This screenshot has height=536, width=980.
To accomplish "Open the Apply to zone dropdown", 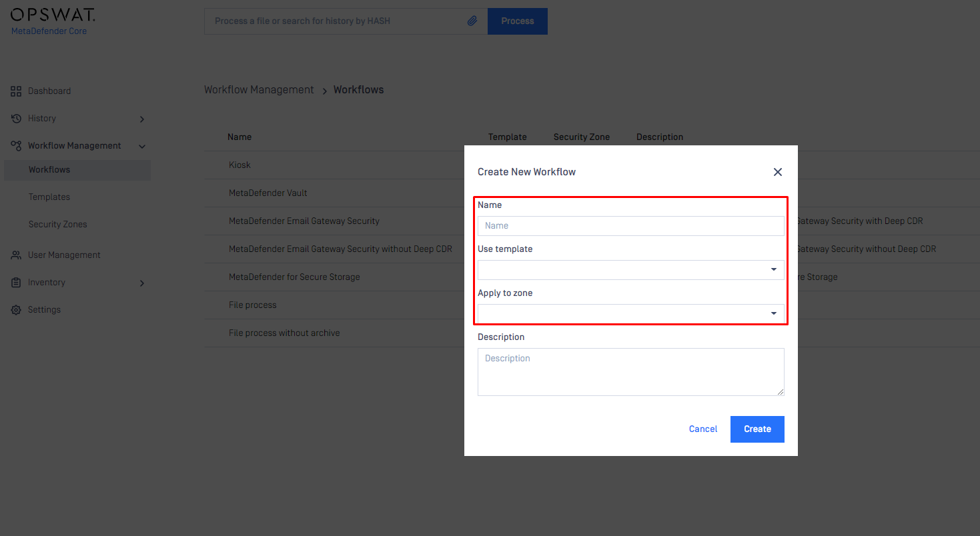I will [631, 314].
